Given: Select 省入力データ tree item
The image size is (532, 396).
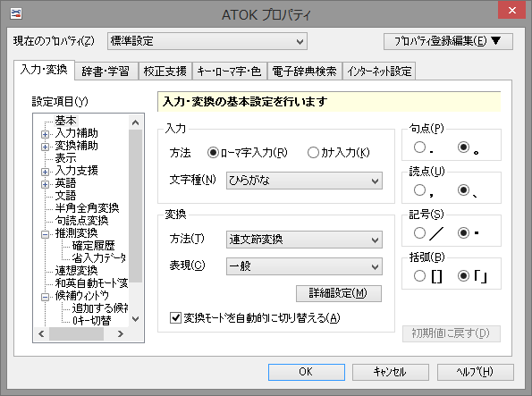Looking at the screenshot, I should pyautogui.click(x=98, y=258).
